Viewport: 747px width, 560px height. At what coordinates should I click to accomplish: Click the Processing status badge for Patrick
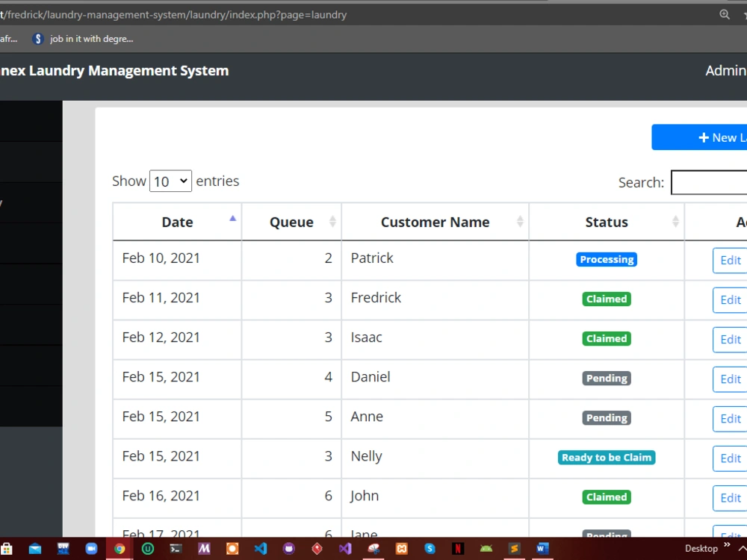coord(607,260)
